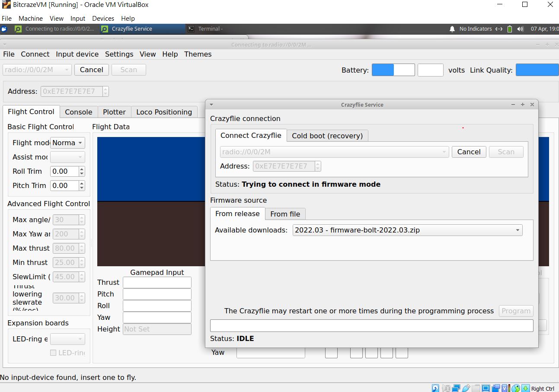Open the Input device menu
The height and width of the screenshot is (392, 559).
pyautogui.click(x=77, y=54)
